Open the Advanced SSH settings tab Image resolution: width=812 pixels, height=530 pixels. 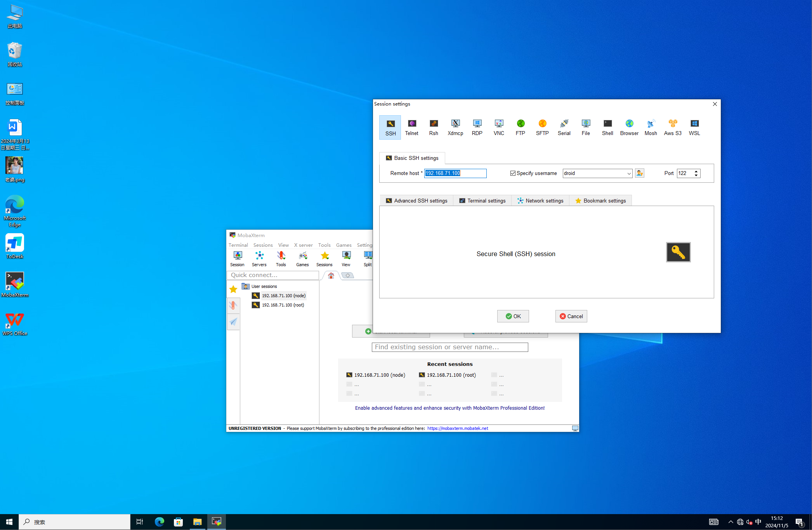[416, 201]
